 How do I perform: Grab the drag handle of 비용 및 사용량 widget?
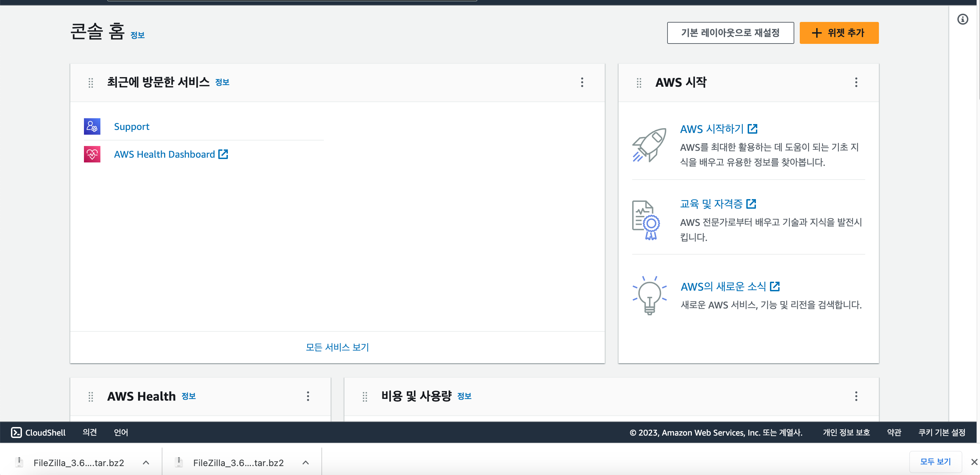[x=365, y=397]
